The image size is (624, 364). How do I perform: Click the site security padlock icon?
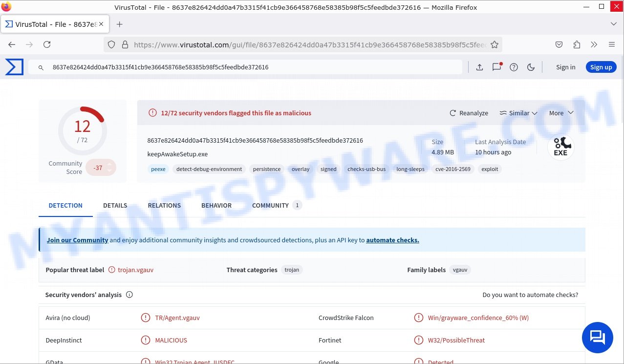pos(125,44)
